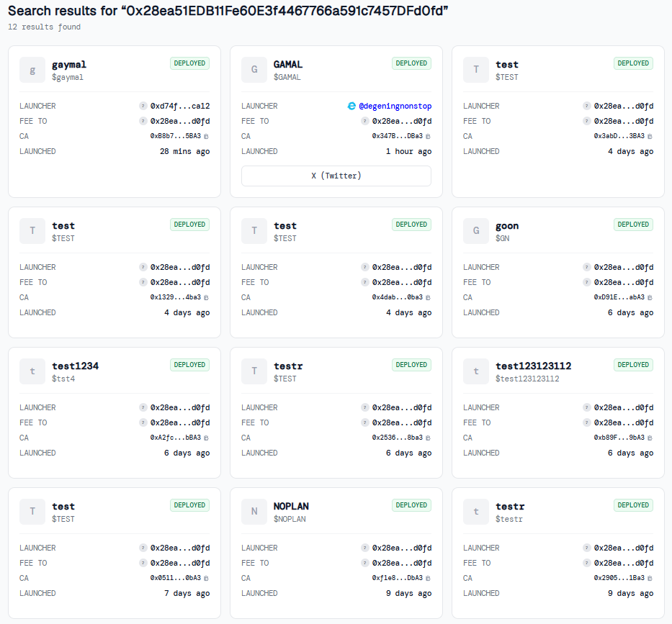The width and height of the screenshot is (672, 624).
Task: Click contract address text 0xA2fc...bBA3
Action: [x=175, y=438]
